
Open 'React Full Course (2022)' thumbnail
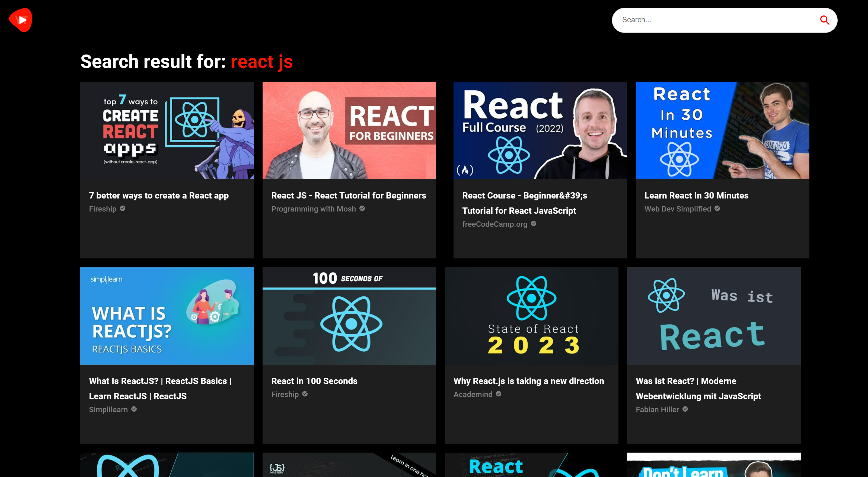(540, 130)
